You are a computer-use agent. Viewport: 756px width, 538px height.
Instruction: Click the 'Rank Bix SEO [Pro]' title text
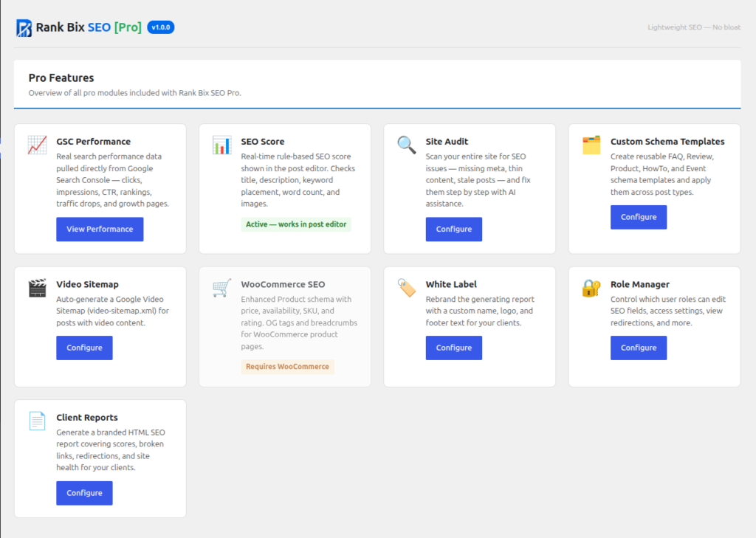pyautogui.click(x=89, y=27)
